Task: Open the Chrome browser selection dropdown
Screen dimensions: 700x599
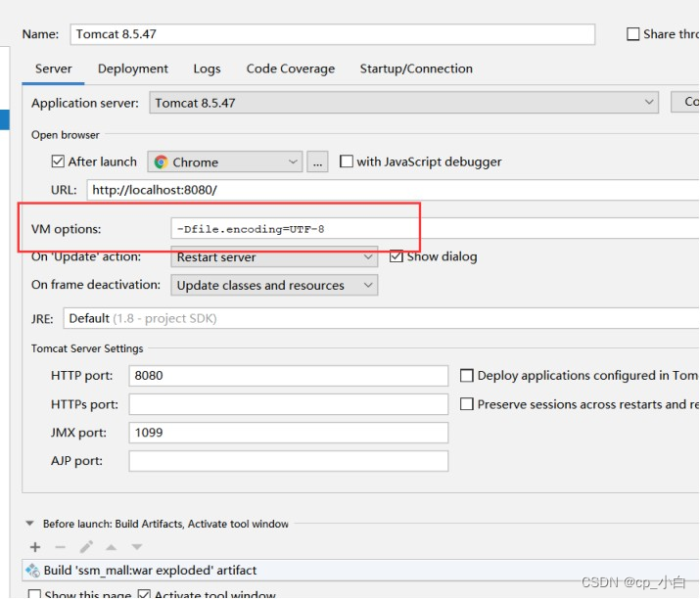Action: (x=225, y=162)
